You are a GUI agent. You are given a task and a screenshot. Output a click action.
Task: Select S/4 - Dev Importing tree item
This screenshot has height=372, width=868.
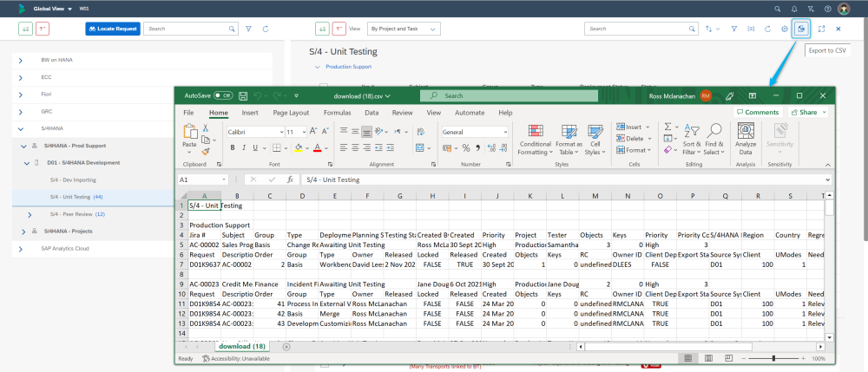click(73, 180)
